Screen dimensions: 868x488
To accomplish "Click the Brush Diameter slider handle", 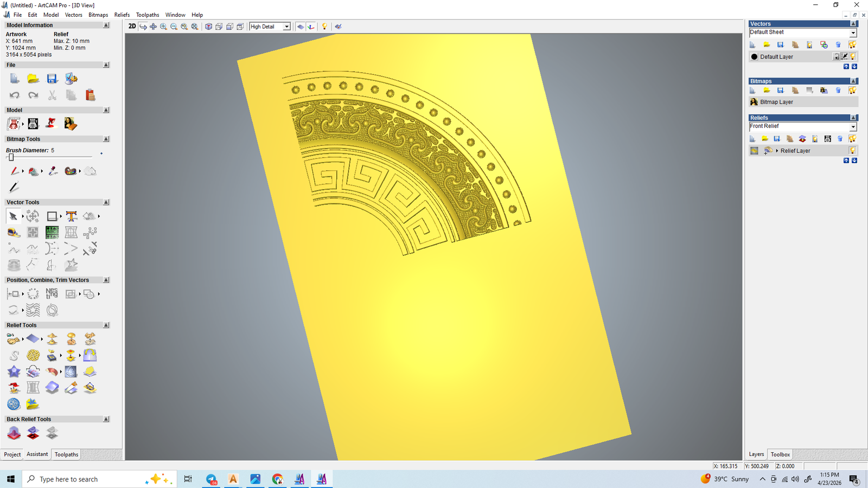I will (x=11, y=157).
